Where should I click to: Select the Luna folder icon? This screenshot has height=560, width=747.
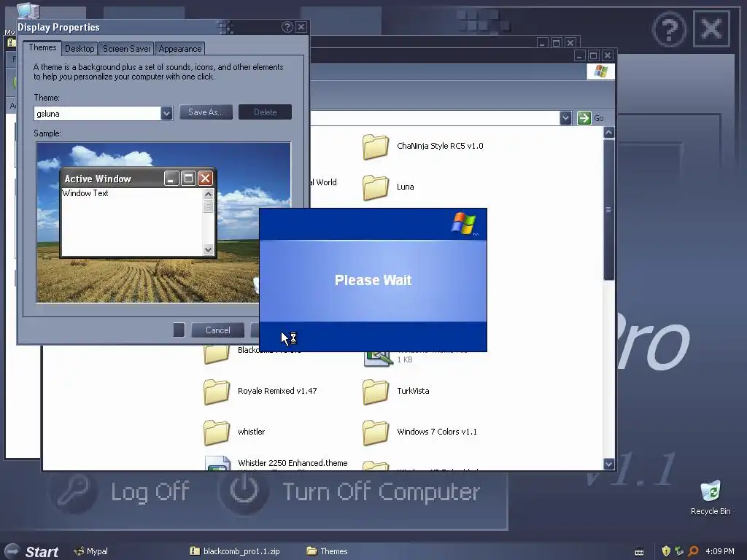tap(376, 187)
